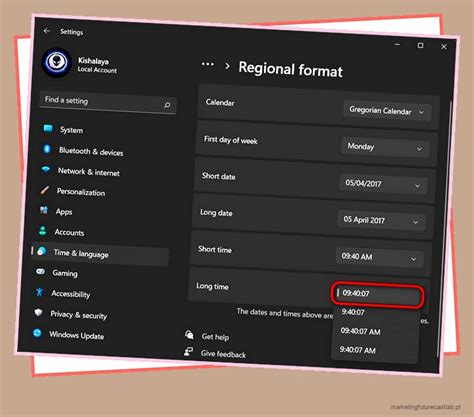The height and width of the screenshot is (417, 474).
Task: Select the Network & internet wifi icon
Action: pos(46,169)
